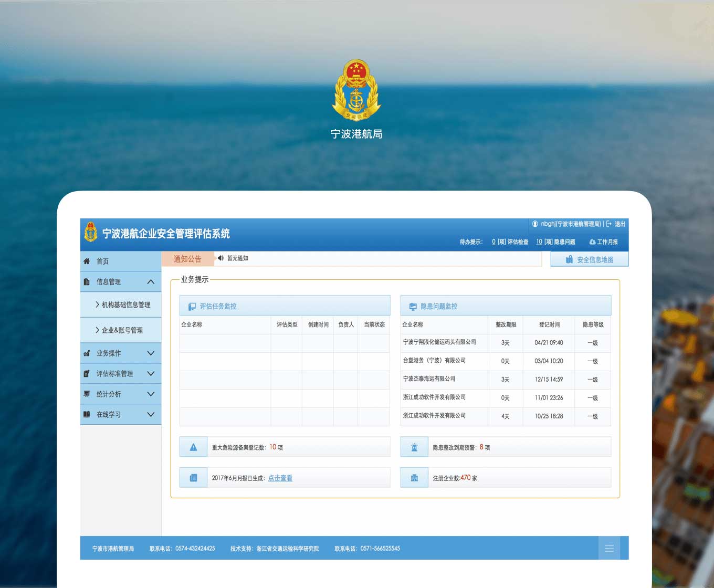This screenshot has width=714, height=588.
Task: Click the warning triangle icon for 重大危险源
Action: 193,447
